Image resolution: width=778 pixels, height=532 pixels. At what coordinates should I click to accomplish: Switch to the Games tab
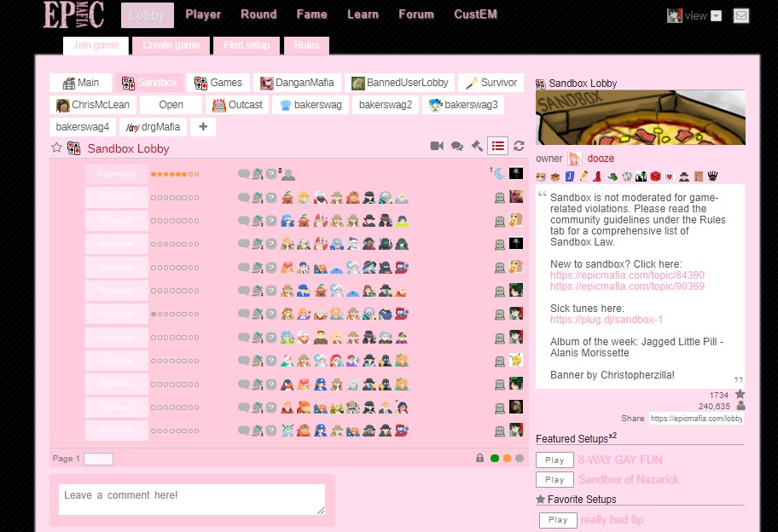coord(218,83)
